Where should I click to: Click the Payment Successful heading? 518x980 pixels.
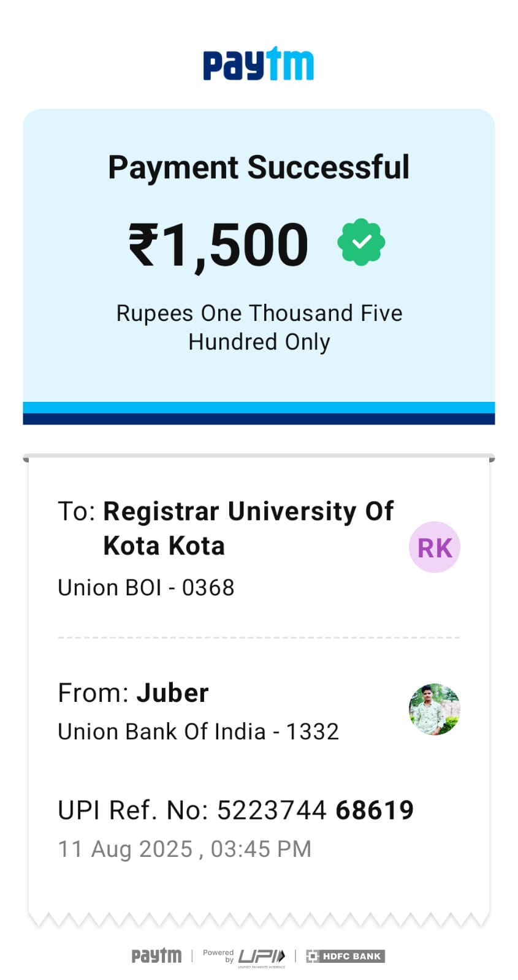point(258,167)
